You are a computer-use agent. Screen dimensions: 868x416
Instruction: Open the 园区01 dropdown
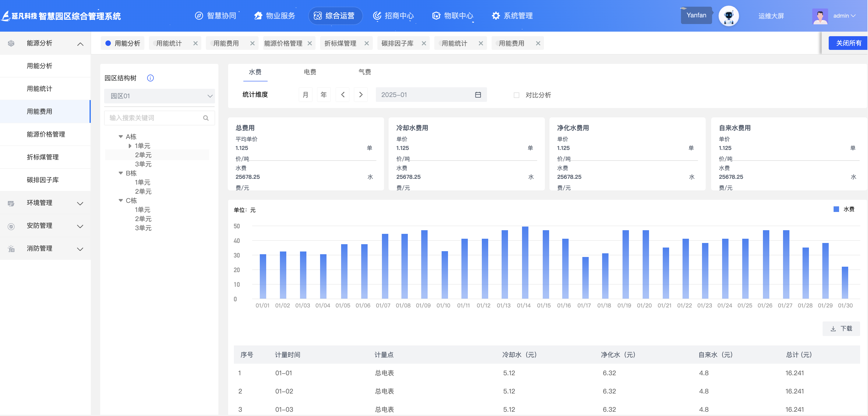point(159,96)
